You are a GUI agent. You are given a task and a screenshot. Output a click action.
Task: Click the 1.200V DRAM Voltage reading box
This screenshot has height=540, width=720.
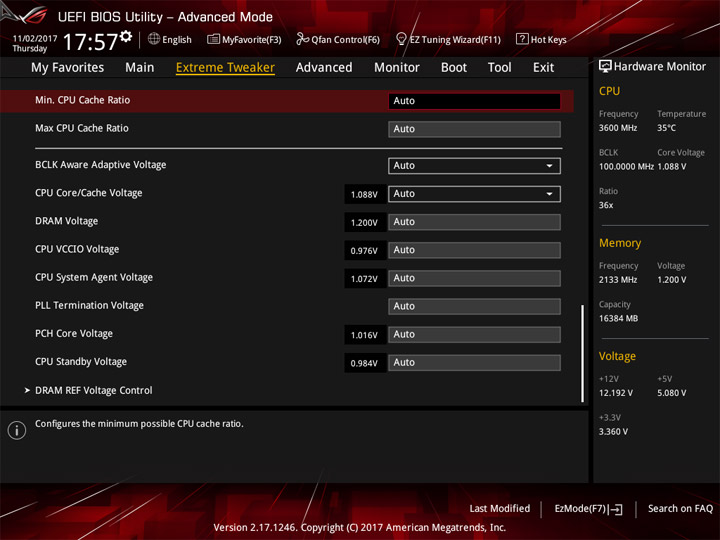tap(364, 222)
